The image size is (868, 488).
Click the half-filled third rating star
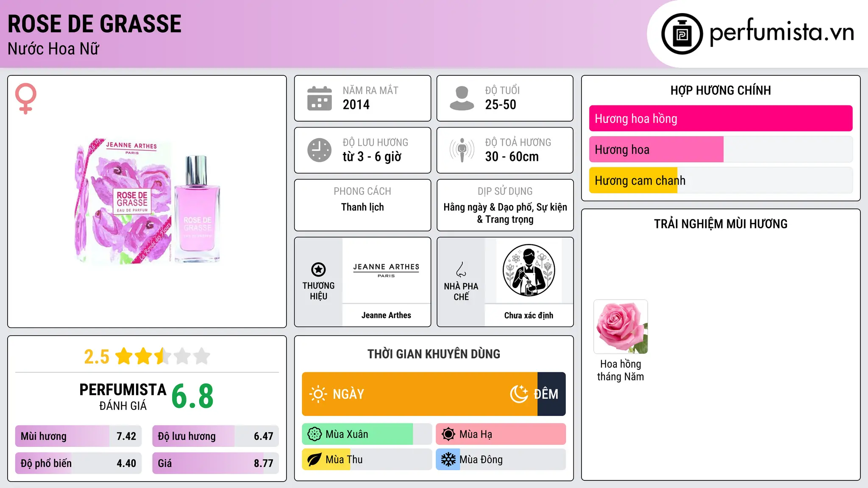(x=163, y=356)
